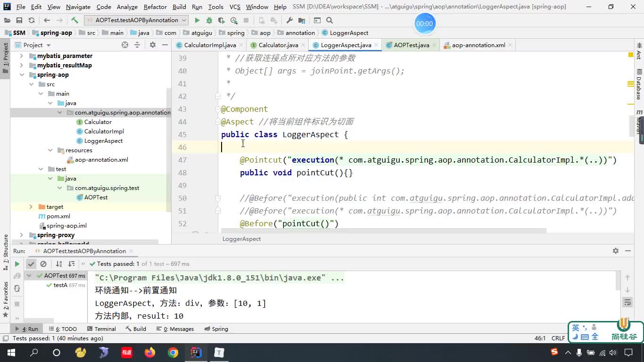Viewport: 644px width, 362px height.
Task: Click the 00:00 timer overlay
Action: (x=424, y=24)
